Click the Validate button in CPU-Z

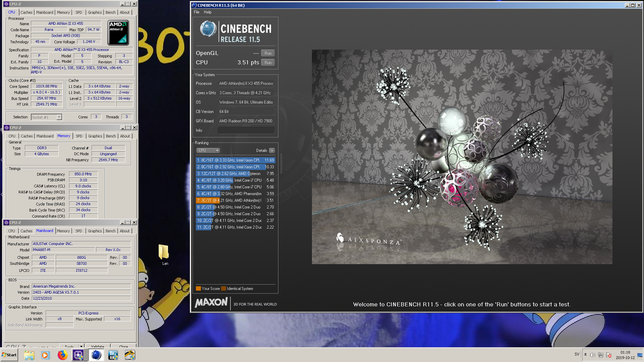[x=98, y=346]
